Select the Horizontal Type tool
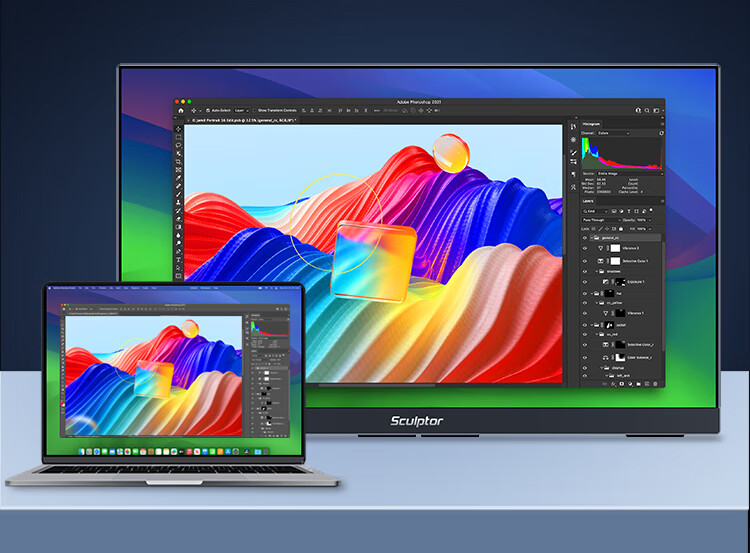Screen dimensions: 750x553 [179, 259]
